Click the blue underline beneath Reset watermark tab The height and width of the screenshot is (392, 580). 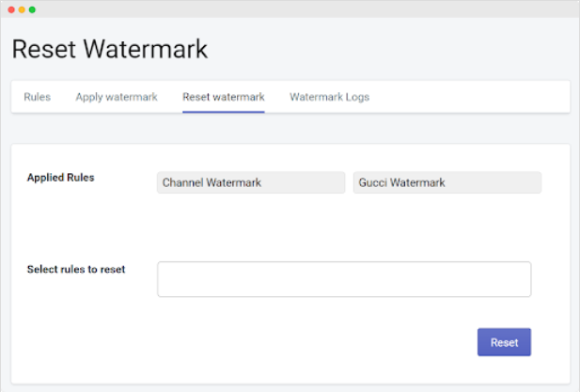click(x=224, y=112)
